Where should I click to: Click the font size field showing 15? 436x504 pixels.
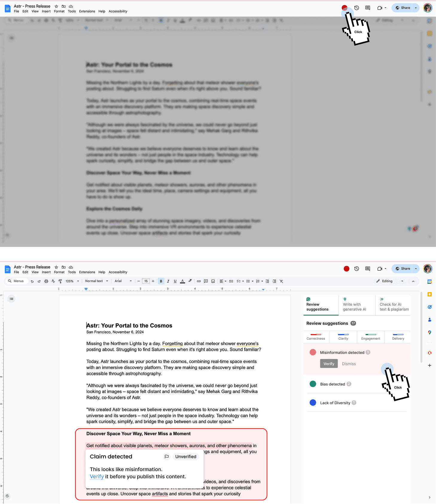click(x=146, y=281)
